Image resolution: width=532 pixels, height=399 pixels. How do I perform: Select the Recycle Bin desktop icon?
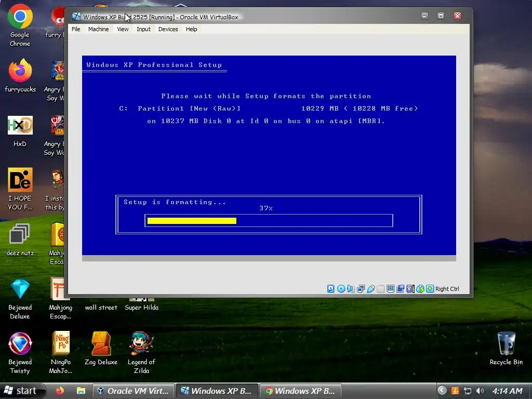coord(506,349)
